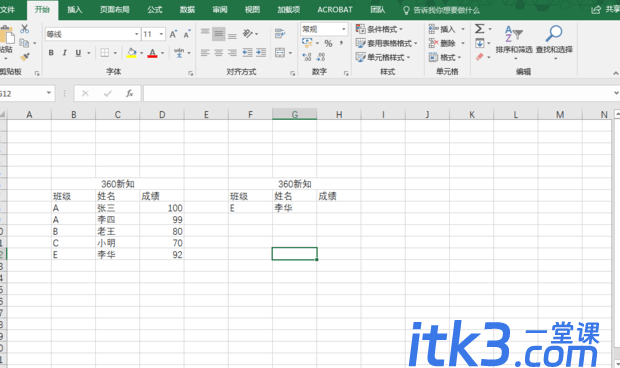This screenshot has width=620, height=368.
Task: Click the Tell me search box
Action: (x=441, y=10)
